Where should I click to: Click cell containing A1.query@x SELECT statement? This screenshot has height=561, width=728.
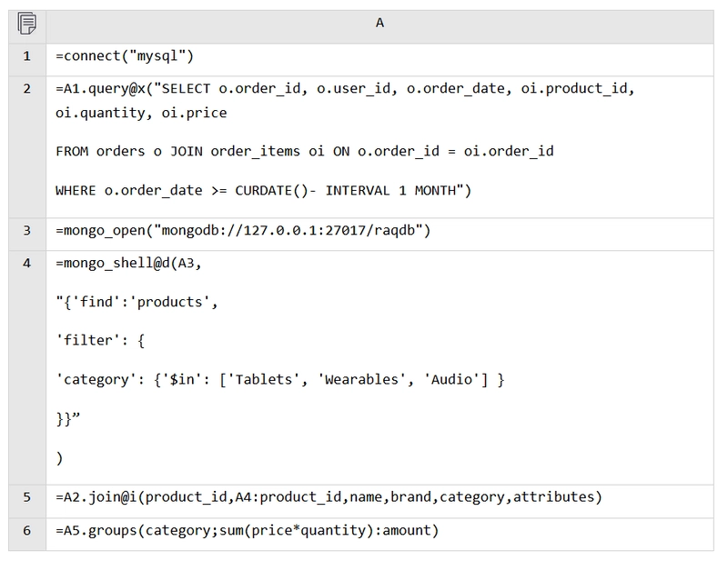click(379, 146)
